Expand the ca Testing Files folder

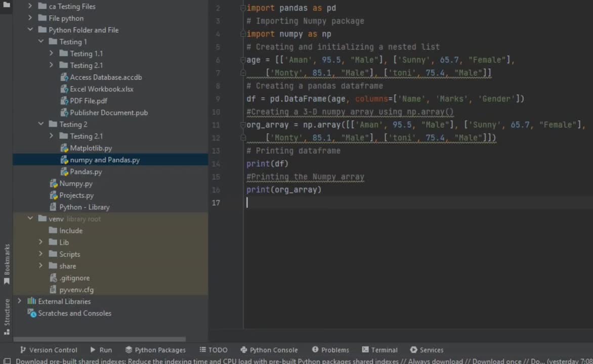coord(30,7)
